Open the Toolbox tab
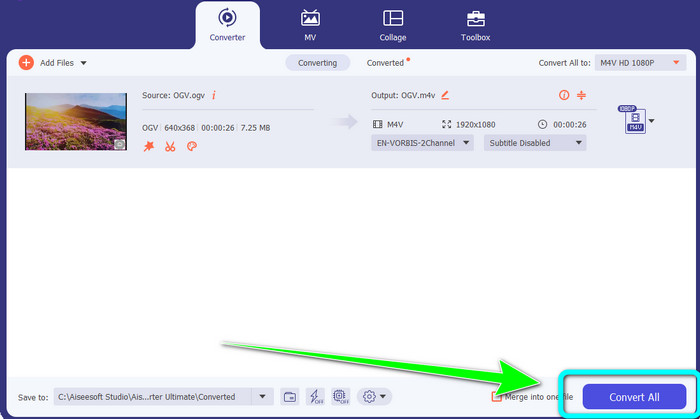Image resolution: width=700 pixels, height=419 pixels. click(476, 24)
